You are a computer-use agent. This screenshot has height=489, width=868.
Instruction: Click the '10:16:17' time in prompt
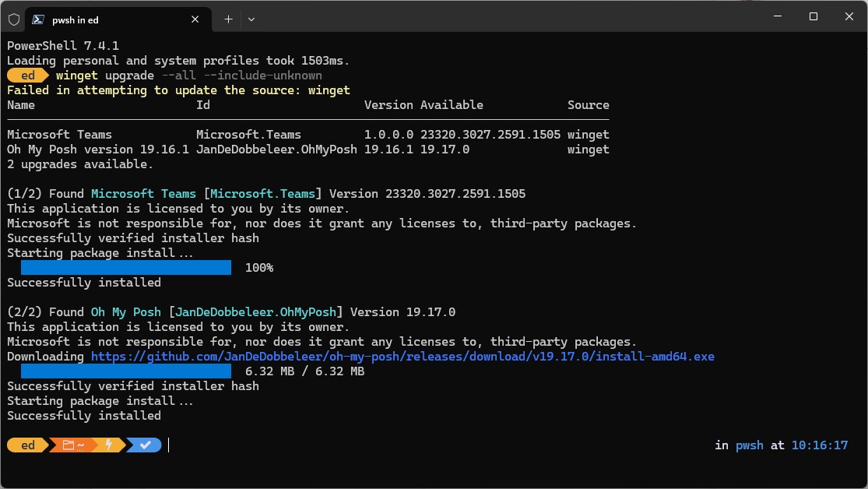coord(819,445)
